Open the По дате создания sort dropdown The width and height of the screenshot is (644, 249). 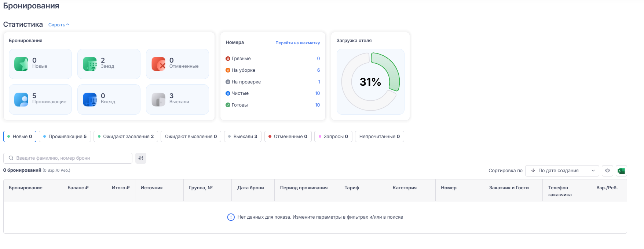click(x=562, y=171)
